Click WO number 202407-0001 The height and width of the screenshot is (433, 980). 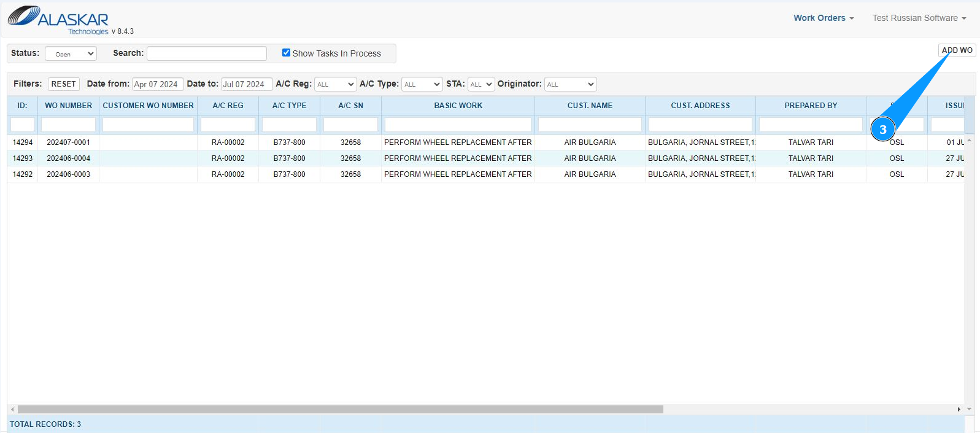[69, 142]
